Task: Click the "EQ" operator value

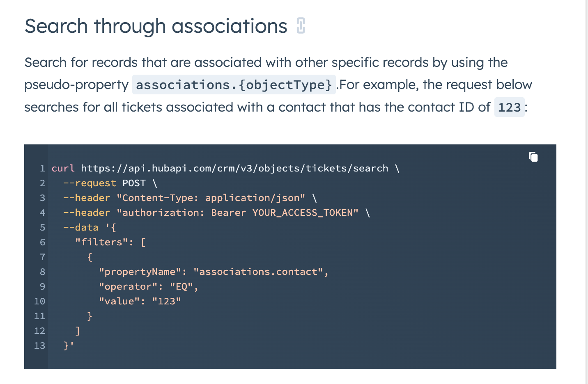Action: [x=181, y=286]
